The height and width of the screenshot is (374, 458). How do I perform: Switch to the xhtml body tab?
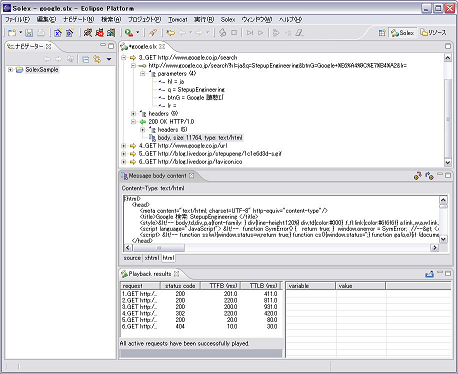[152, 258]
